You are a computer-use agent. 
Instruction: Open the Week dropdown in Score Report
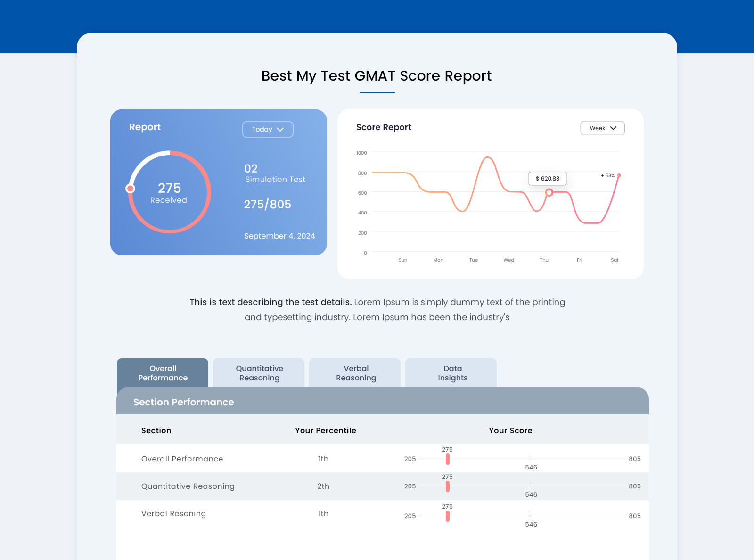[x=602, y=128]
